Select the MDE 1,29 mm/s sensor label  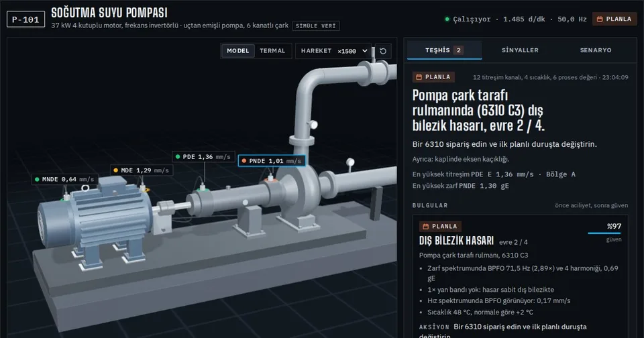142,170
